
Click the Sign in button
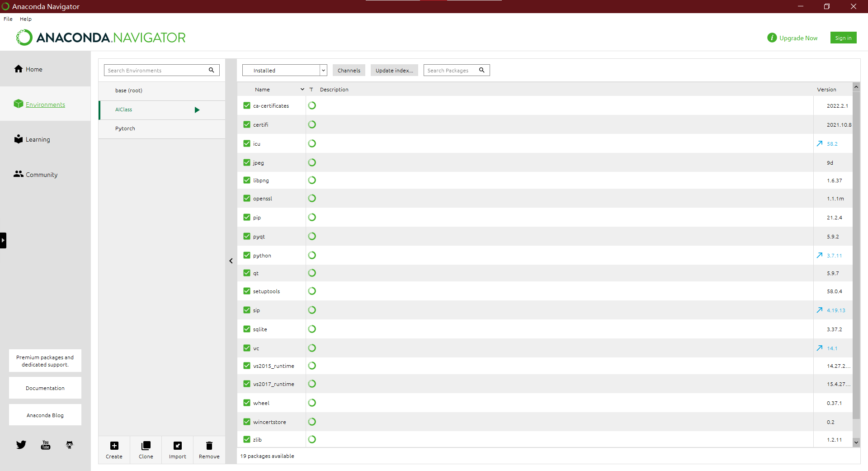843,38
